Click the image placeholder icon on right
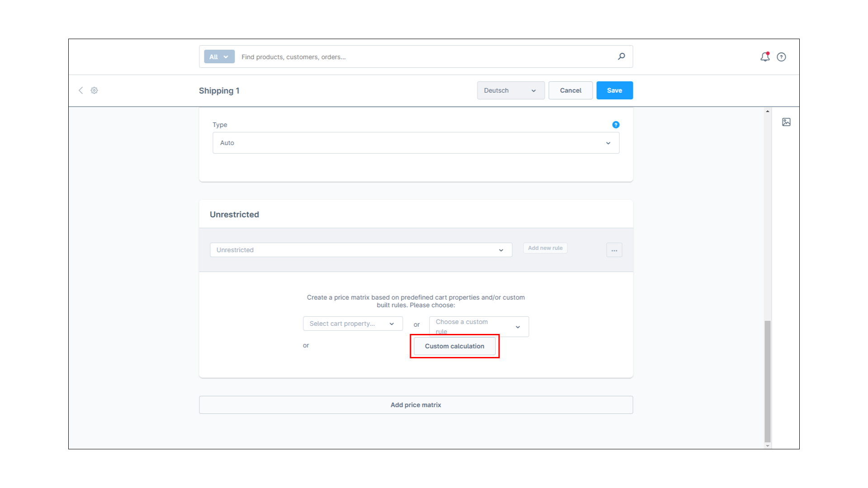The height and width of the screenshot is (488, 868). (786, 122)
